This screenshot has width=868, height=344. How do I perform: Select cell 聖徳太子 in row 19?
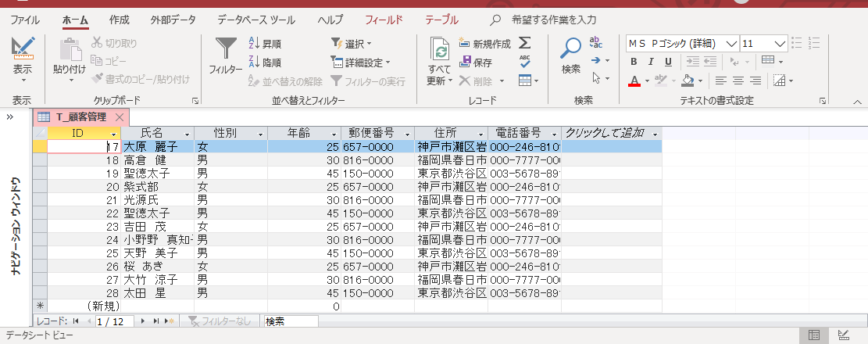coord(157,174)
